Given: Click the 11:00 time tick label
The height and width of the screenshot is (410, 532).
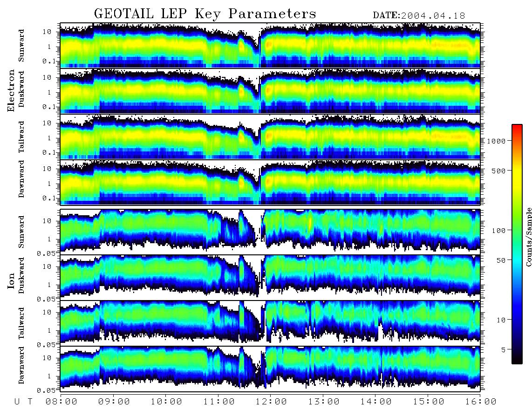Looking at the screenshot, I should (x=219, y=402).
